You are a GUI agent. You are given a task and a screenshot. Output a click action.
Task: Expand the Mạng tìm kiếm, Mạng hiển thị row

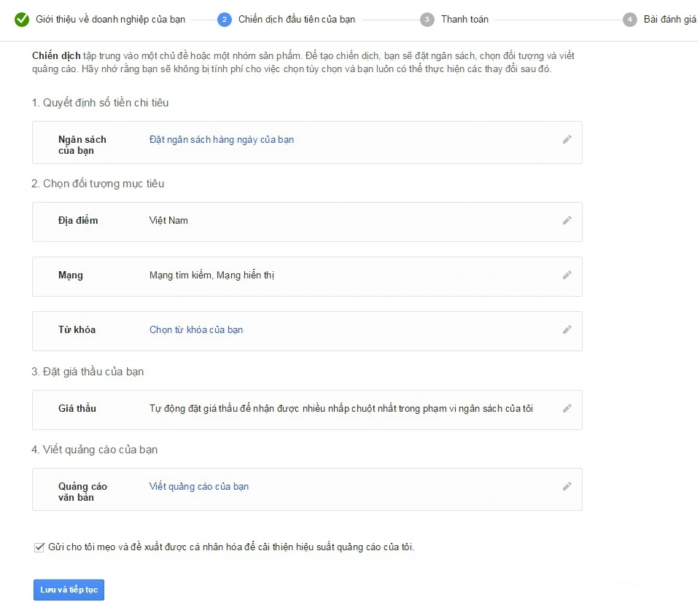click(x=211, y=275)
